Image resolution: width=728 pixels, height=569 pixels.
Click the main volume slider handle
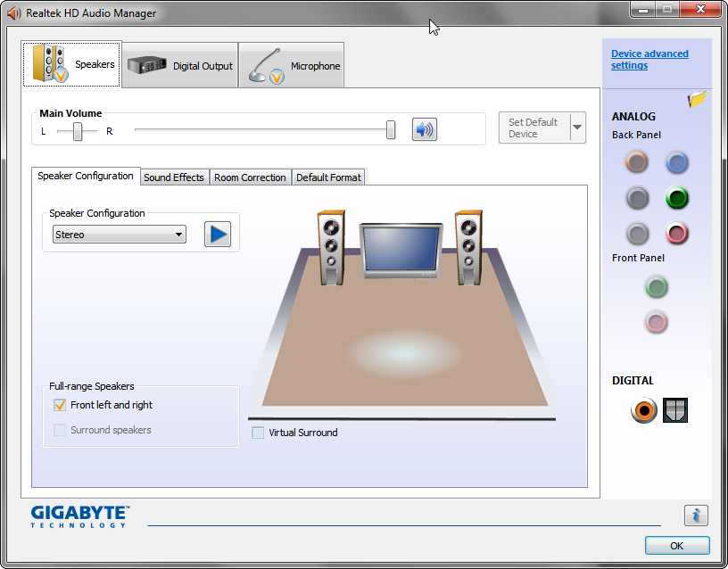(x=391, y=129)
